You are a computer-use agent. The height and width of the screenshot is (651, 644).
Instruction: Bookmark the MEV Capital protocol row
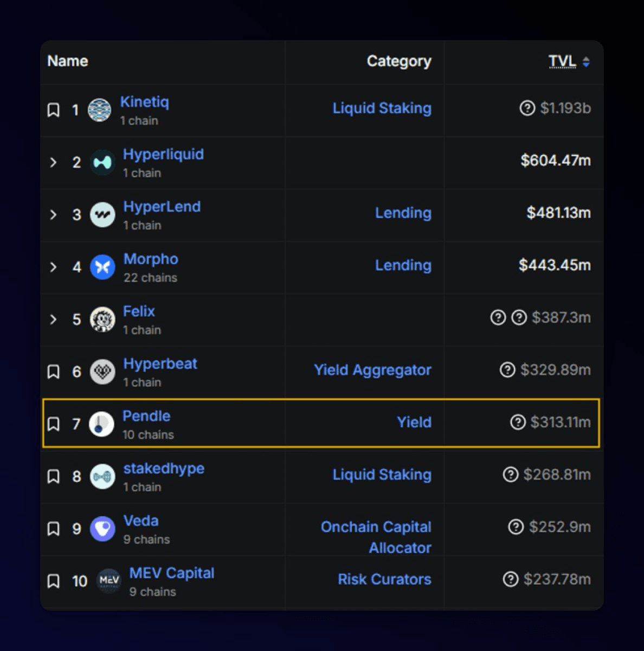coord(53,581)
